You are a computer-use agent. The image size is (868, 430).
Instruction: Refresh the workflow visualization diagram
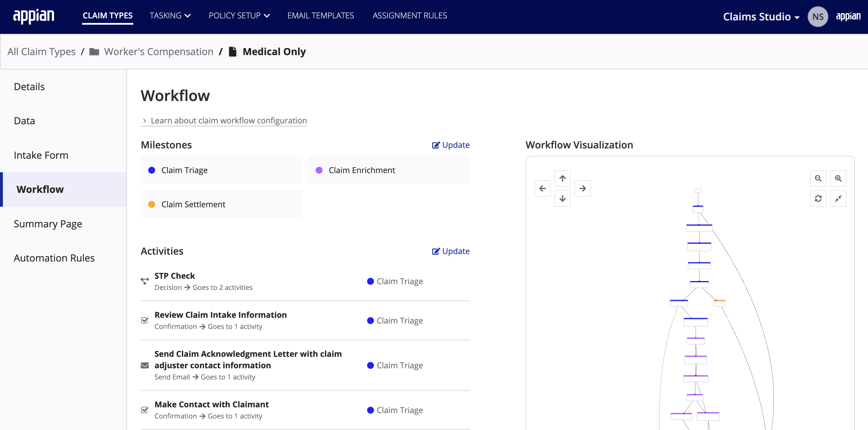point(818,198)
